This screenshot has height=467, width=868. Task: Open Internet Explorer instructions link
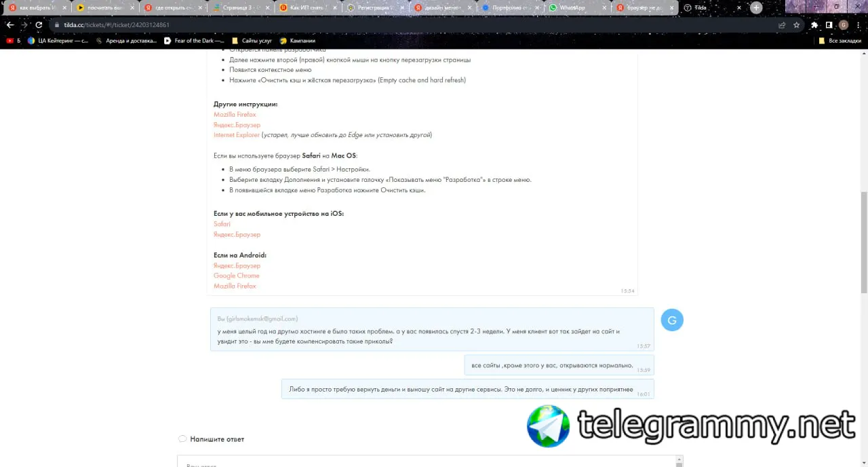(x=237, y=135)
